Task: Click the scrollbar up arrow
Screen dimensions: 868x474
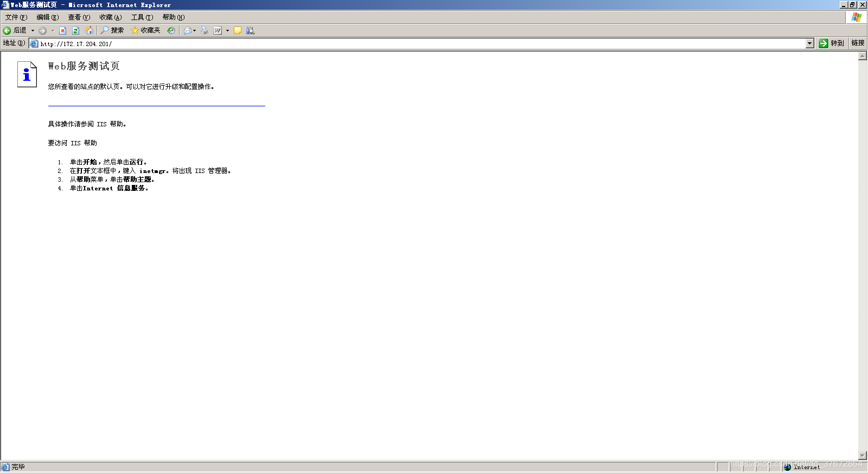Action: pos(863,56)
